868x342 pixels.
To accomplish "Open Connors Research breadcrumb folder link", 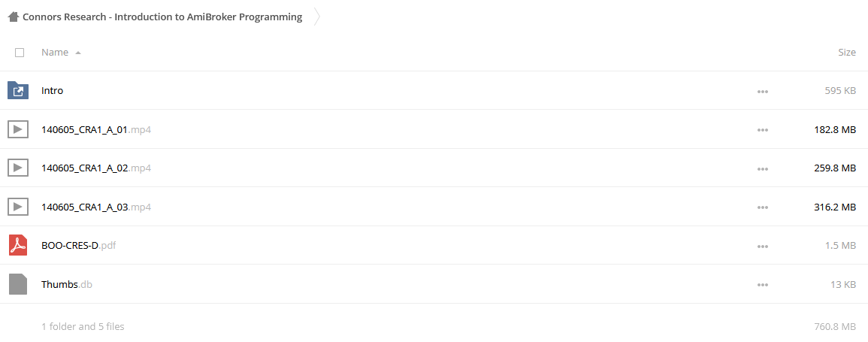I will pos(162,17).
